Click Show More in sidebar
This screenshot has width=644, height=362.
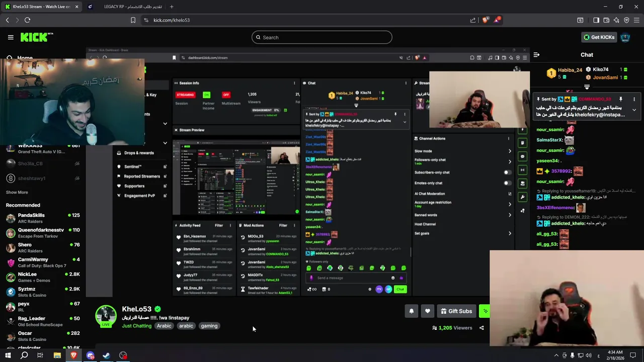[17, 192]
